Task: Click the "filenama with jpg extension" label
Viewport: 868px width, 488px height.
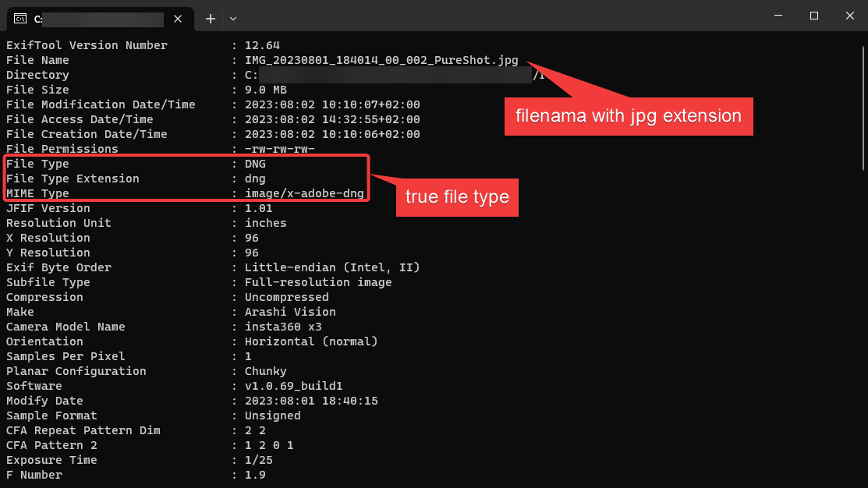Action: pos(629,116)
